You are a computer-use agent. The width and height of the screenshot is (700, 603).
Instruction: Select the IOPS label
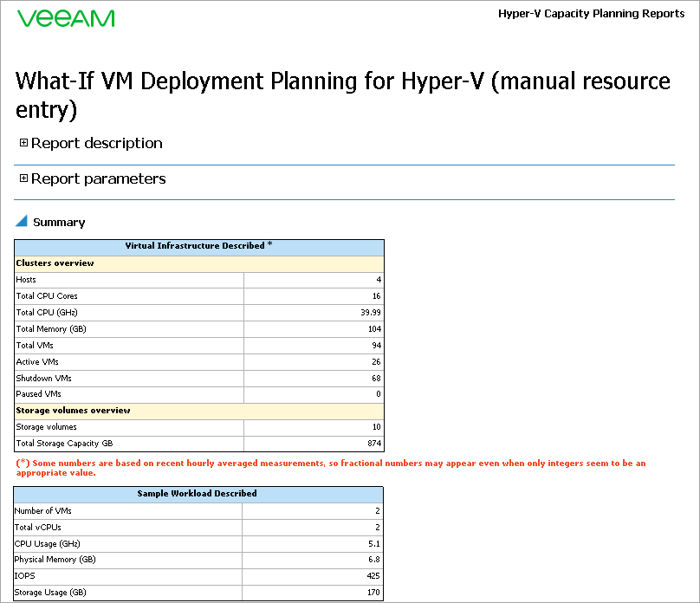pos(24,576)
